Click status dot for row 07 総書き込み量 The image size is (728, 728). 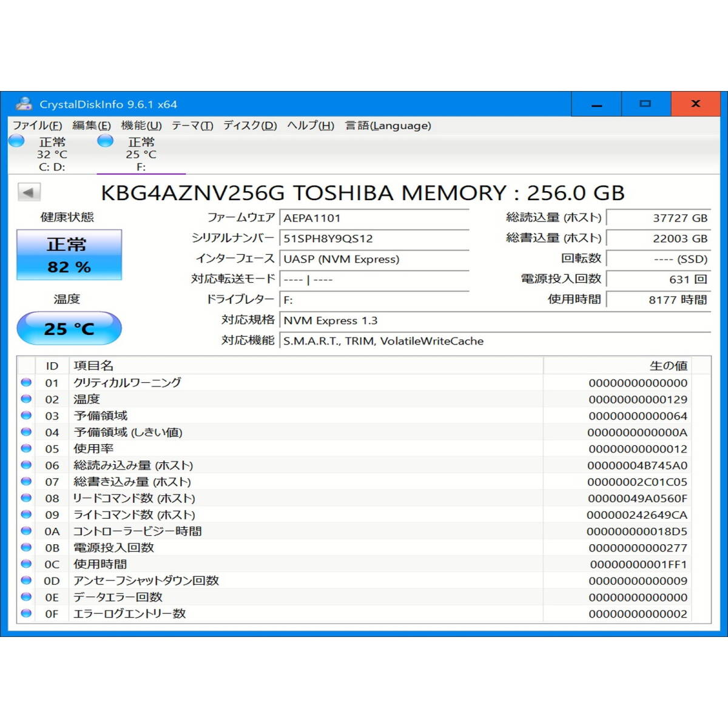coord(26,481)
